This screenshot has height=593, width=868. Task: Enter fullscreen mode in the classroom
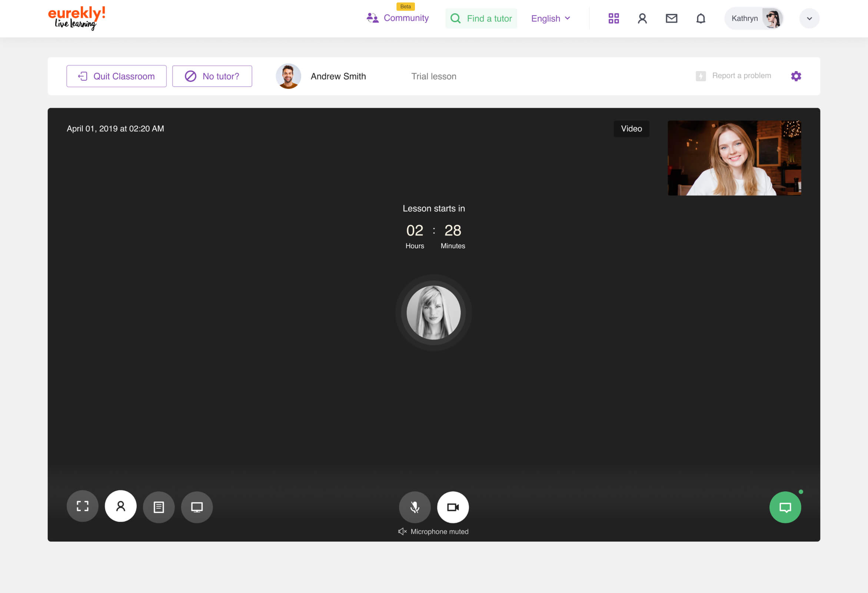(83, 506)
